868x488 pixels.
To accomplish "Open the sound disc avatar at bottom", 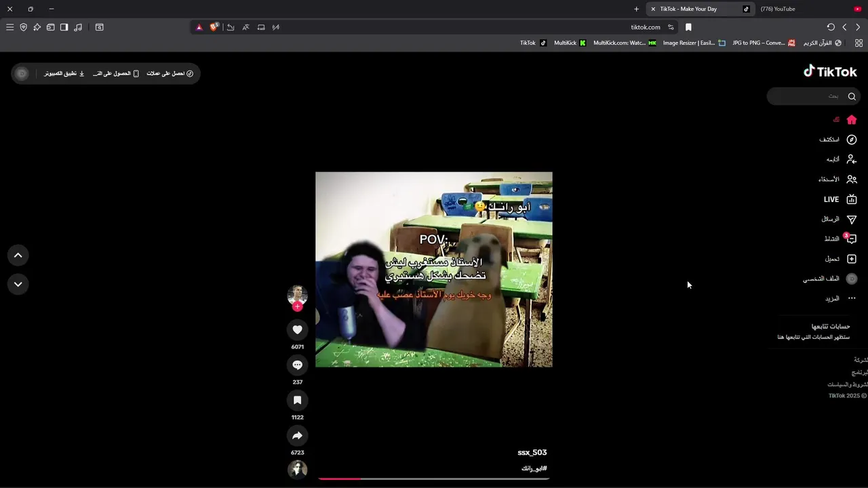I will tap(297, 469).
